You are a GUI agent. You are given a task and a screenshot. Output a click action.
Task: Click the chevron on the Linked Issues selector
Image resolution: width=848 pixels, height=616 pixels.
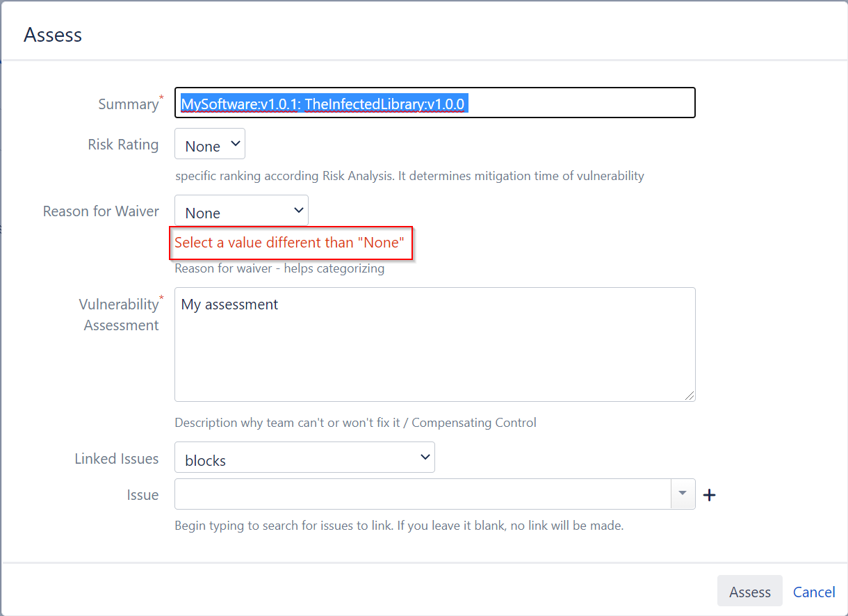[x=424, y=457]
